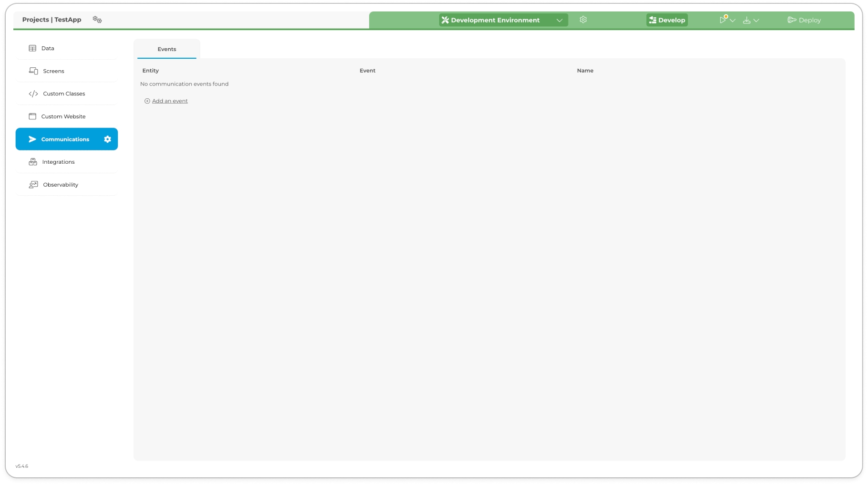868x485 pixels.
Task: Expand the Development Environment dropdown
Action: (x=559, y=20)
